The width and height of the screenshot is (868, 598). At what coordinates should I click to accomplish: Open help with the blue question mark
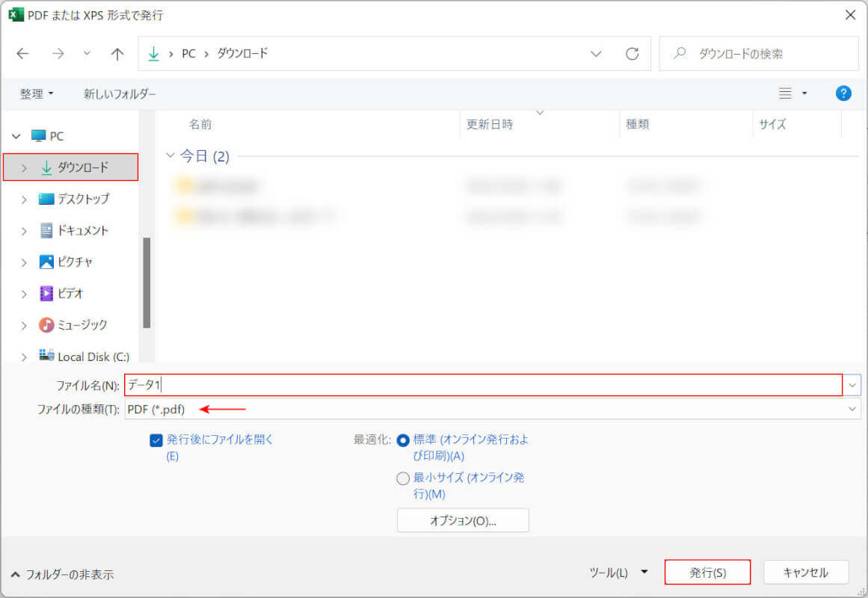[843, 93]
